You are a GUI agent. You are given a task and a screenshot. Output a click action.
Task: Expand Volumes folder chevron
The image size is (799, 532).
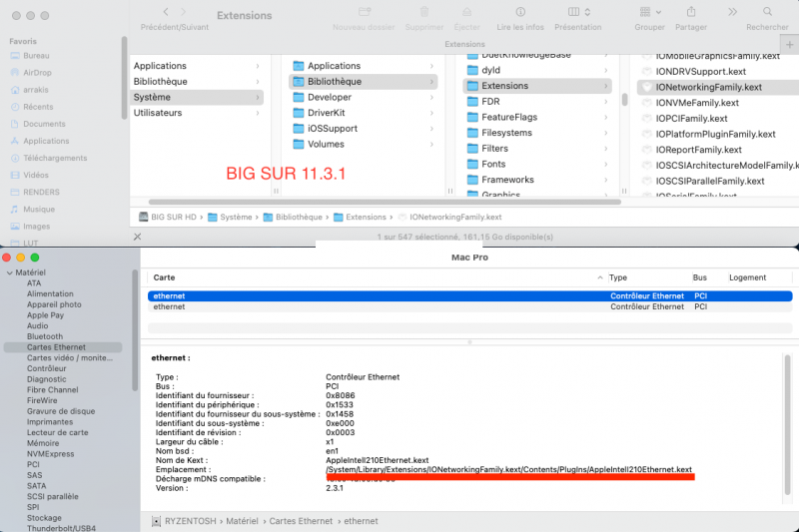coord(431,144)
